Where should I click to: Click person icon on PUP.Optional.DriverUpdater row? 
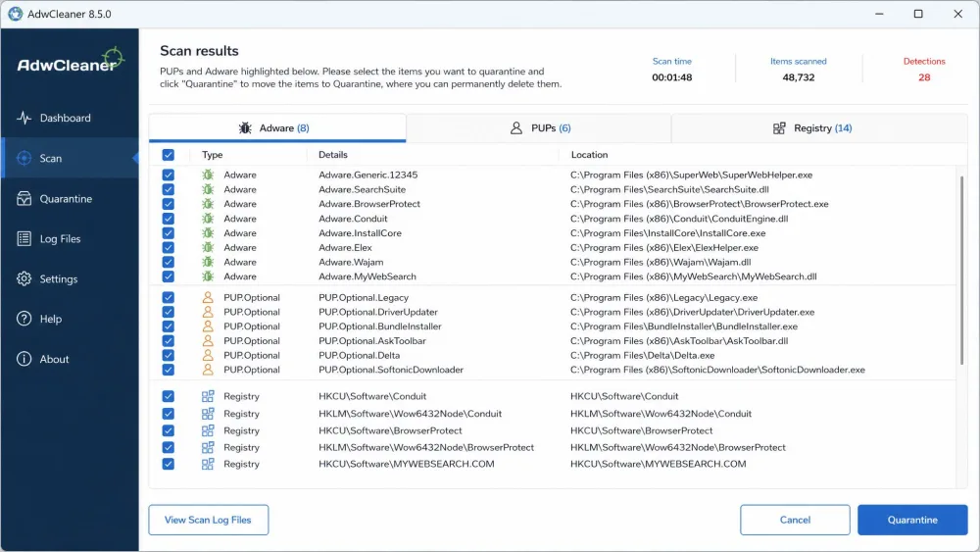pos(208,312)
